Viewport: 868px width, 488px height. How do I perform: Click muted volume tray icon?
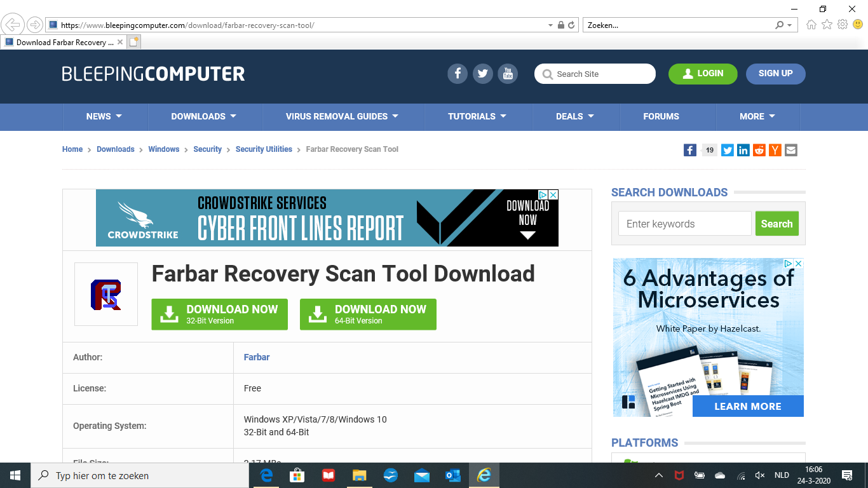tap(760, 475)
